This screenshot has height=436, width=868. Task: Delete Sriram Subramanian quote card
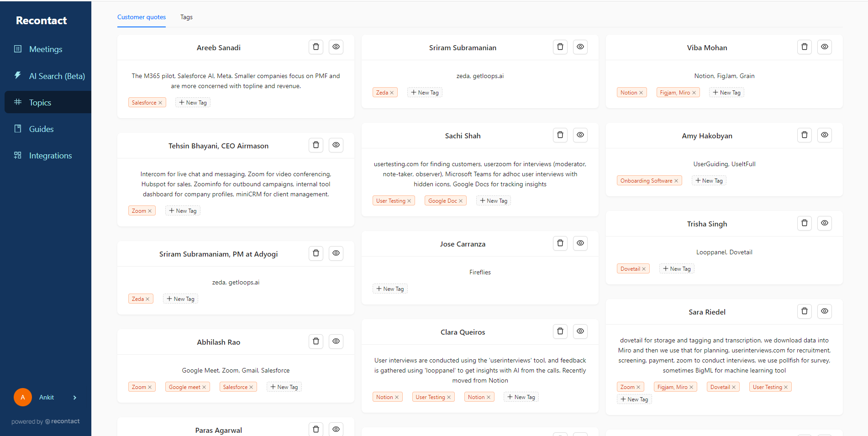(560, 47)
